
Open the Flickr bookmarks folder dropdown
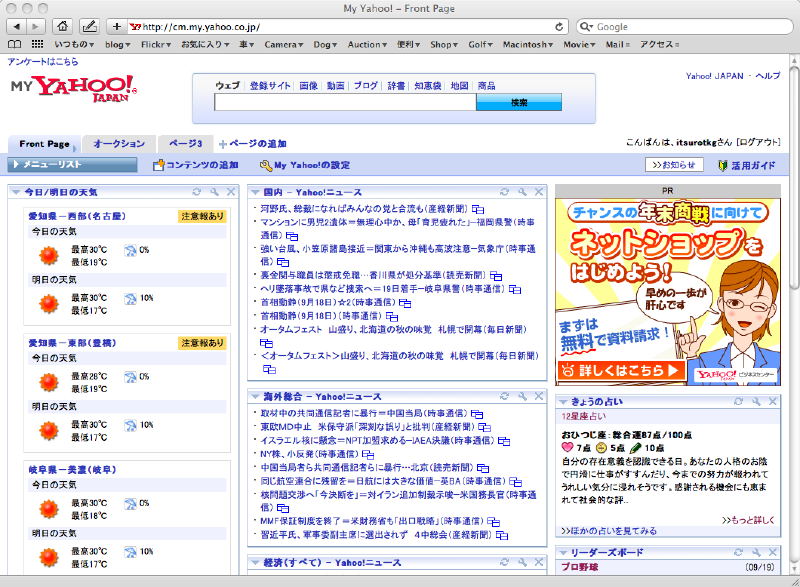tap(156, 44)
